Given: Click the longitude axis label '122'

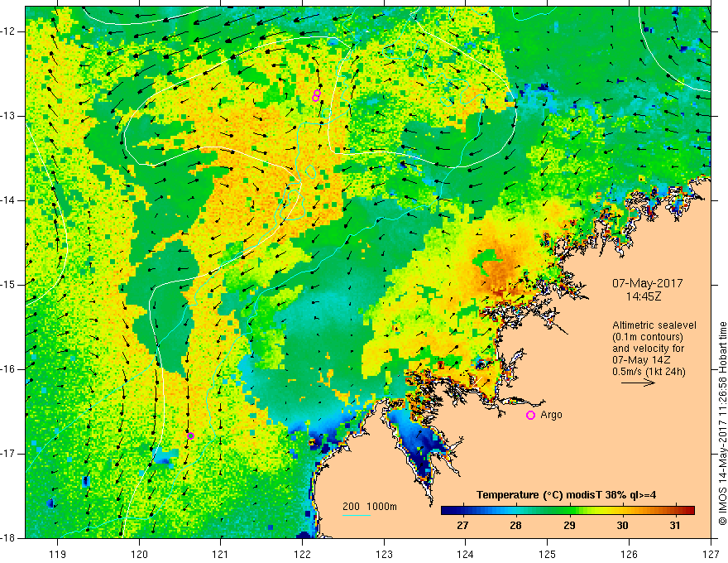Looking at the screenshot, I should point(302,554).
